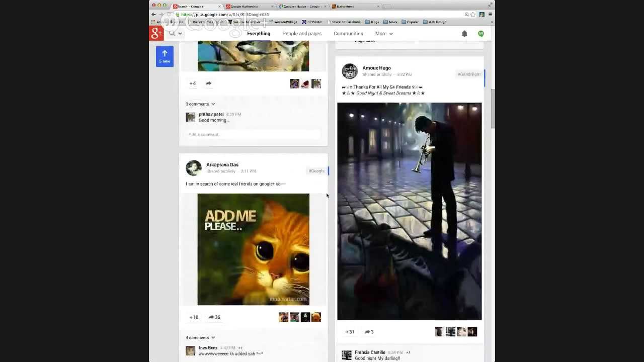This screenshot has height=362, width=644.
Task: Click the page zoom magnifier icon
Action: click(x=467, y=15)
